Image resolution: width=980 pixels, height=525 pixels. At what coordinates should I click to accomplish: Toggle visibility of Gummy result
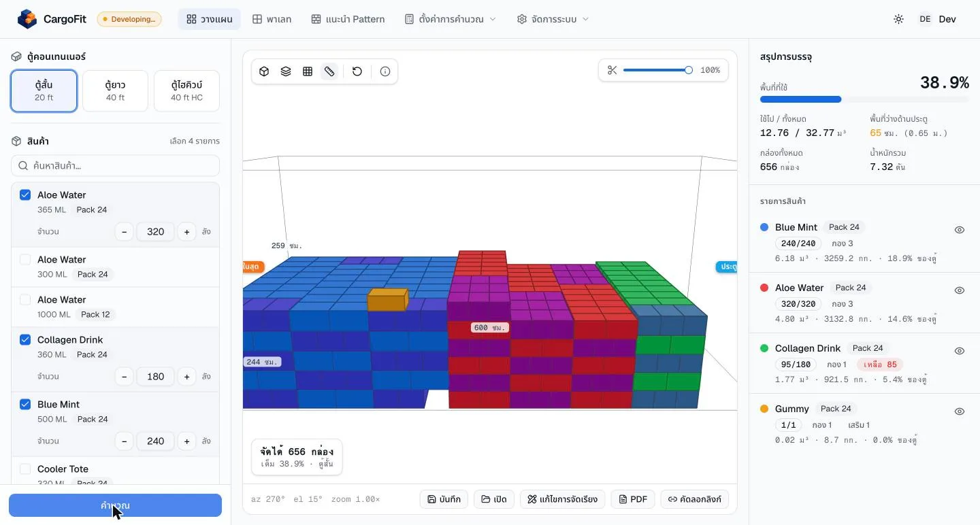pos(960,411)
